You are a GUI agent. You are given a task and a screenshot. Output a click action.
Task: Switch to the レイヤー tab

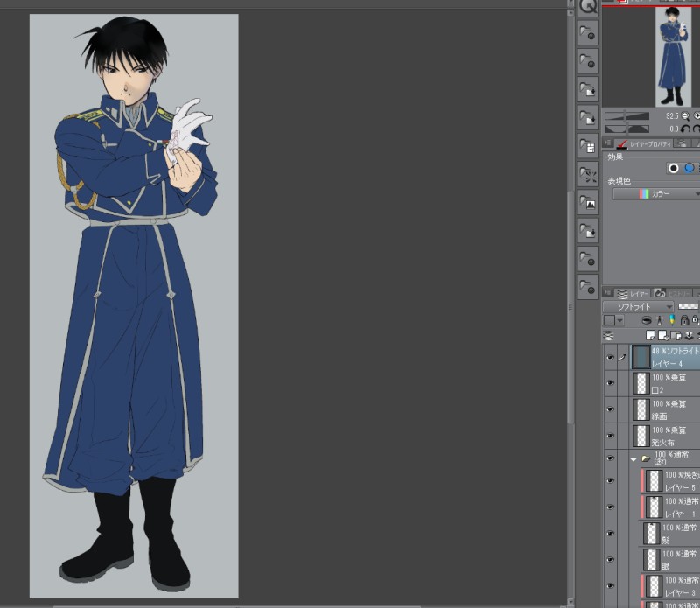[633, 293]
